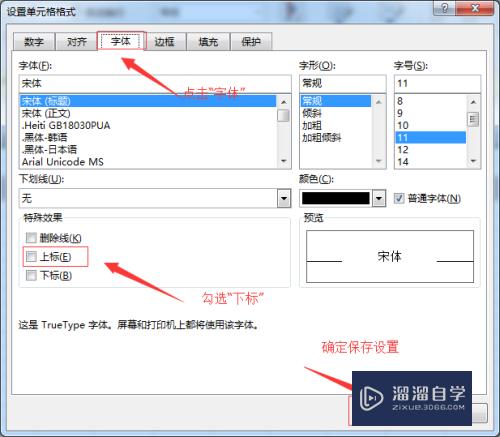Switch to the 对齐 tab
Screen dimensions: 500x437
pyautogui.click(x=77, y=42)
